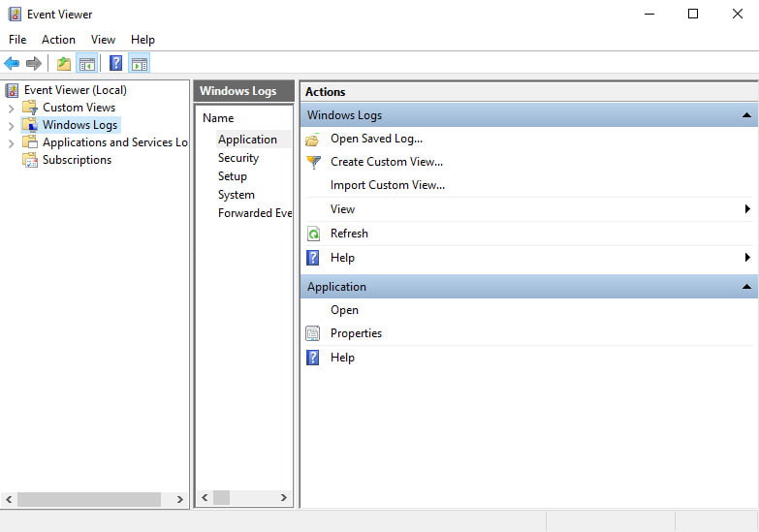759x532 pixels.
Task: Click the green Refresh icon
Action: click(313, 234)
